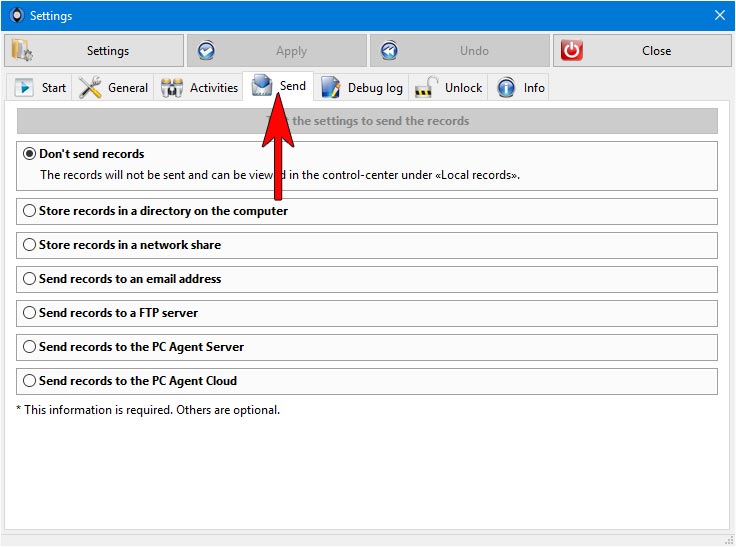Click the red power icon on Close
This screenshot has height=547, width=736.
coord(571,51)
